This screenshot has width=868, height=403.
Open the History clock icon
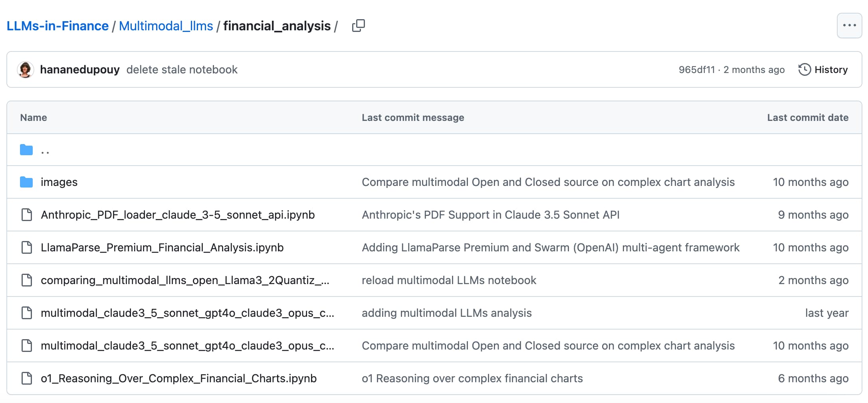[805, 69]
